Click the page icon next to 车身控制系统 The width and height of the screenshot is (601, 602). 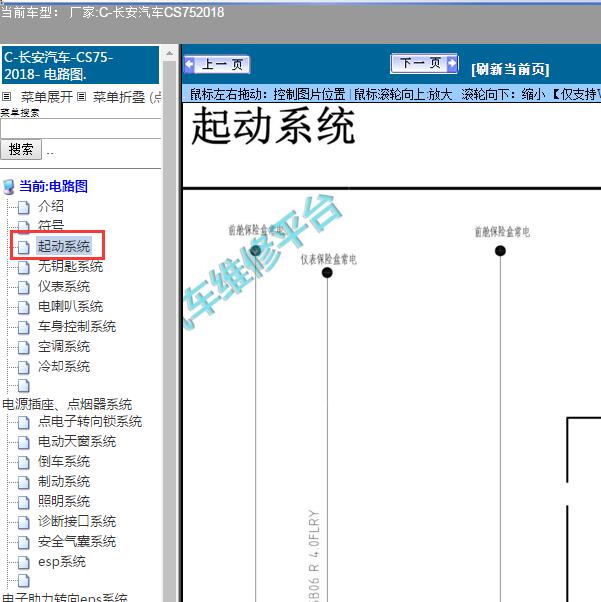pyautogui.click(x=23, y=327)
